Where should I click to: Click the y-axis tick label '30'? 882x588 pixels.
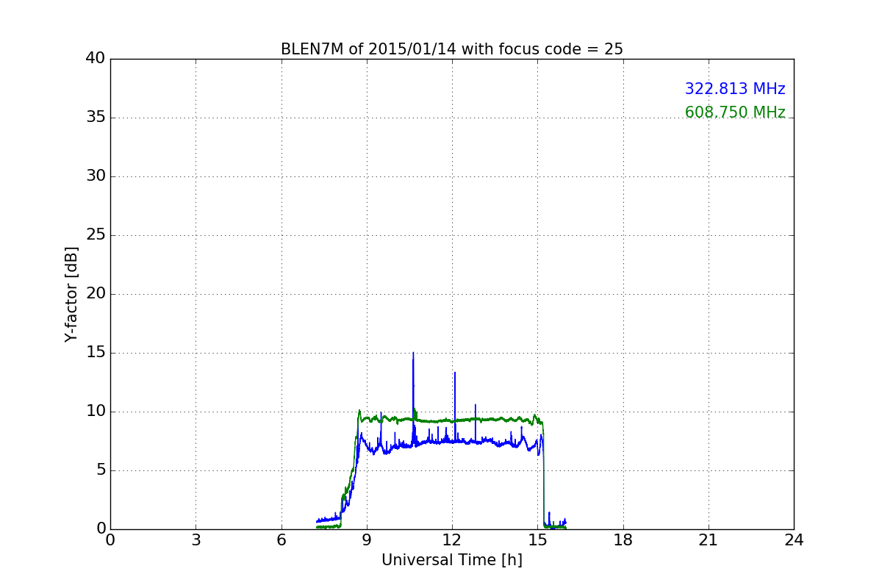tap(96, 176)
